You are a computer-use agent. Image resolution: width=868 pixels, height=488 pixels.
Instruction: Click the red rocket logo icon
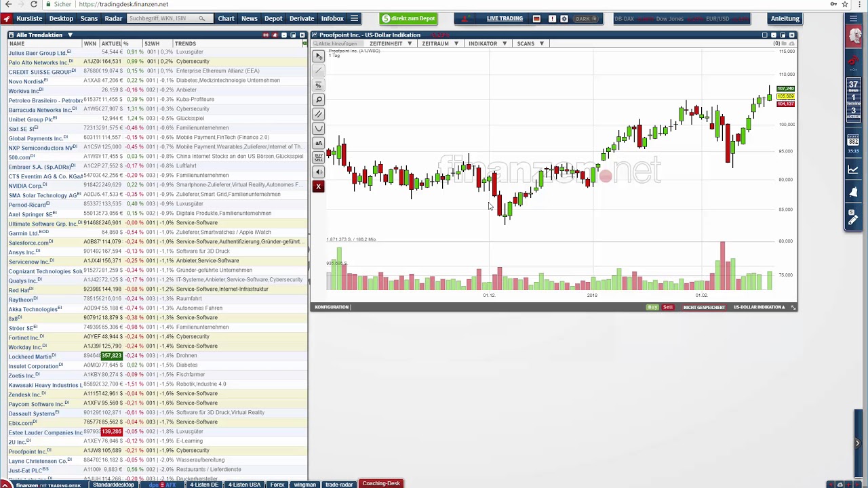coord(7,19)
